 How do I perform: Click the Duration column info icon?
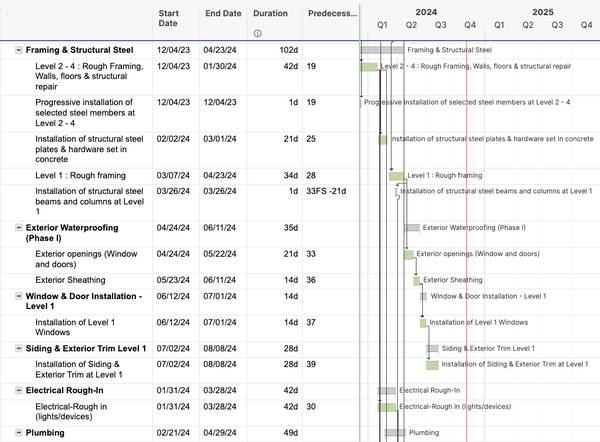coord(258,33)
